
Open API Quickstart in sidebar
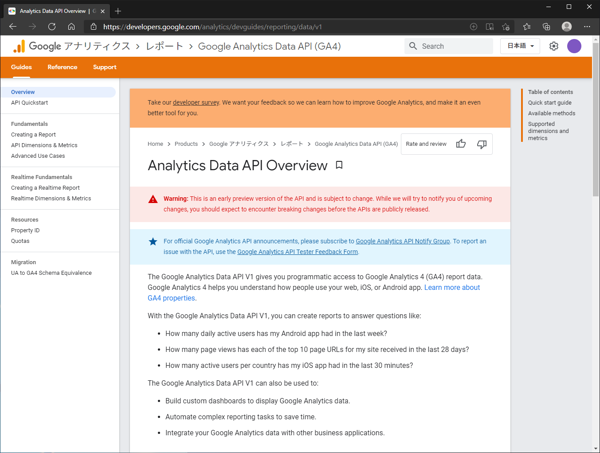(29, 103)
